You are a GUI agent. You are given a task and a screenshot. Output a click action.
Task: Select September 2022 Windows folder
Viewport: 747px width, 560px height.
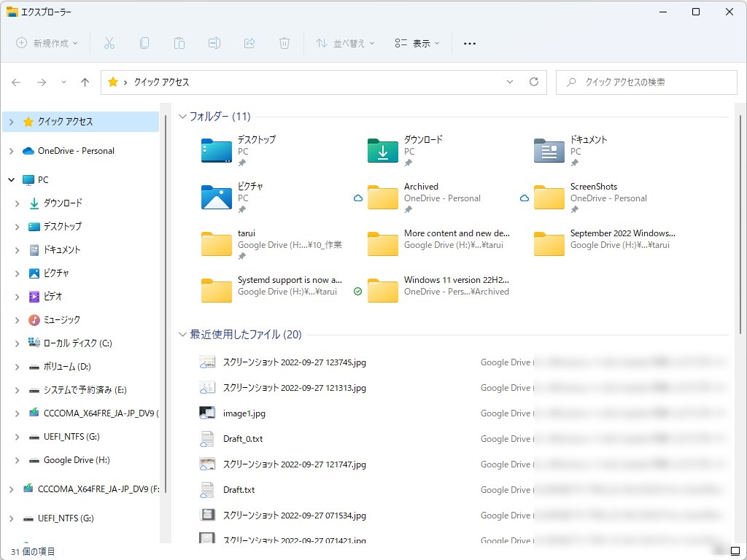tap(605, 244)
